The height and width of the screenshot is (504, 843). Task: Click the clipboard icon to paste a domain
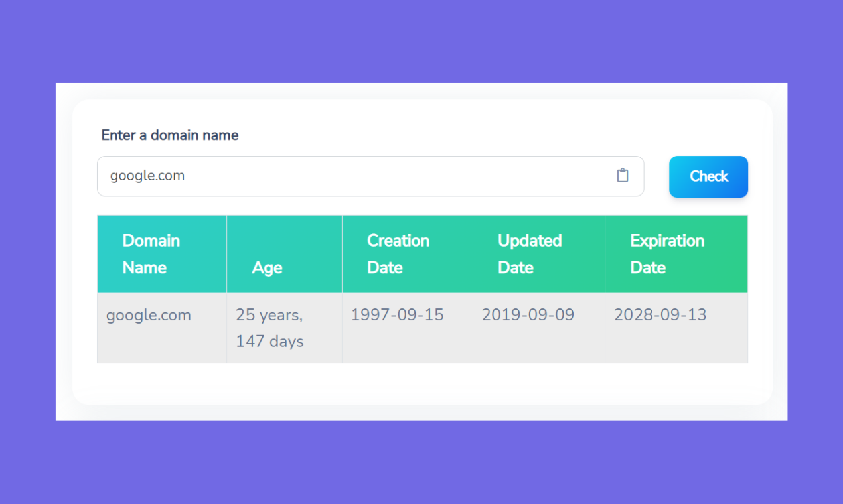pyautogui.click(x=622, y=175)
